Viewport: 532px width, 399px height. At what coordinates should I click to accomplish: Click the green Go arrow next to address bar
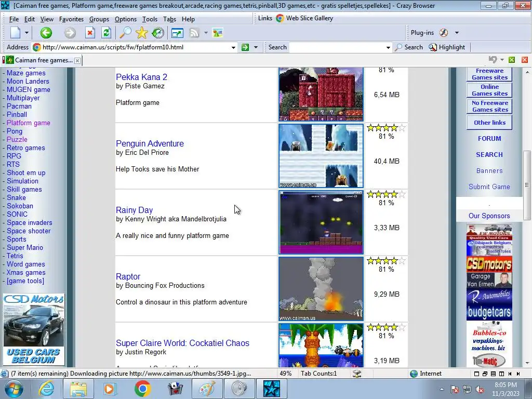tap(245, 47)
